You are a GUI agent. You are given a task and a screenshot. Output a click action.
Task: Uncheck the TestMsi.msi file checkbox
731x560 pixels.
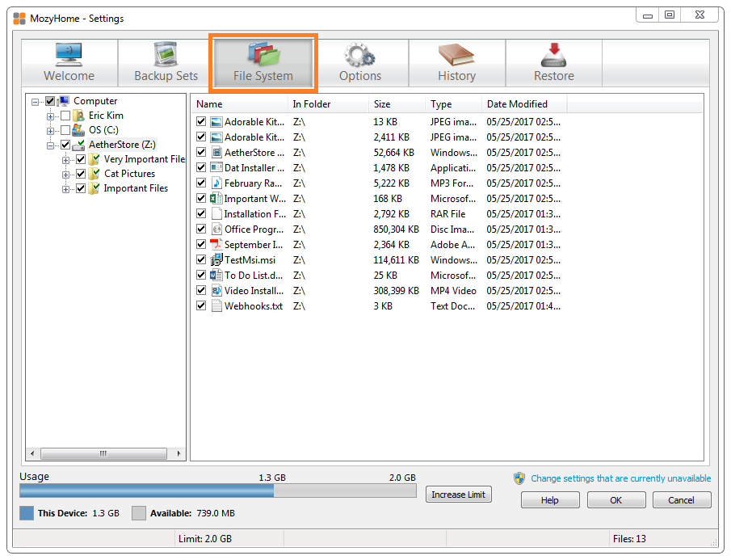click(x=201, y=259)
